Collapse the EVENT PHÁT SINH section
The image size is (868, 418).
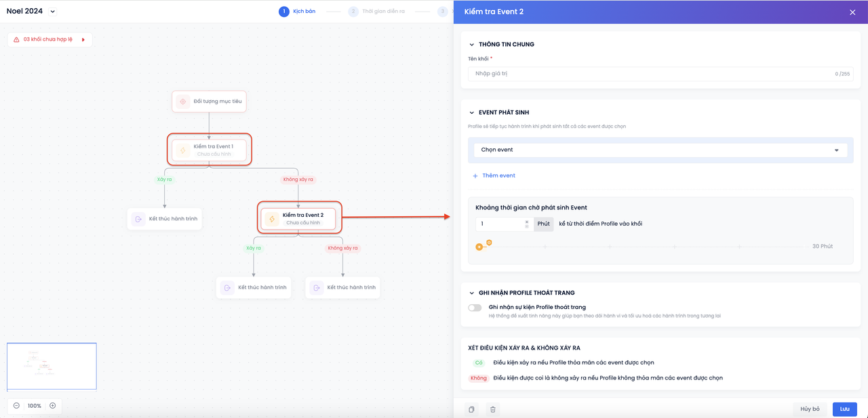point(472,112)
